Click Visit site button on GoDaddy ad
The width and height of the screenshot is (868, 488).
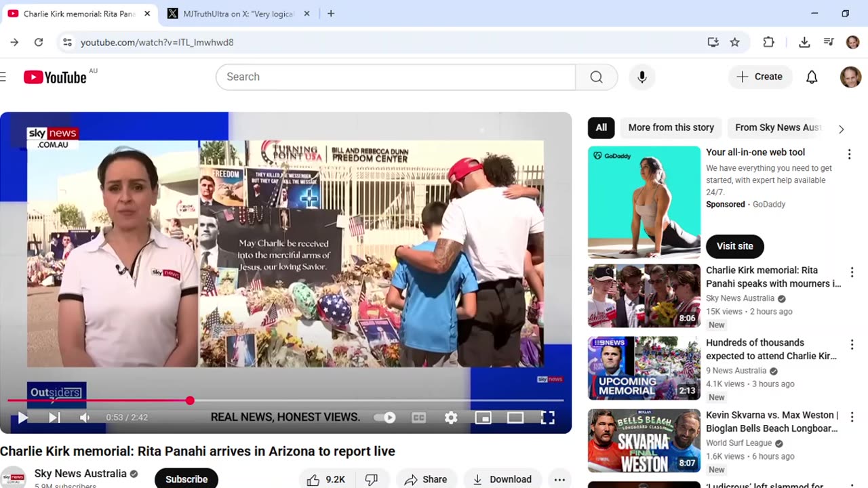(x=735, y=246)
